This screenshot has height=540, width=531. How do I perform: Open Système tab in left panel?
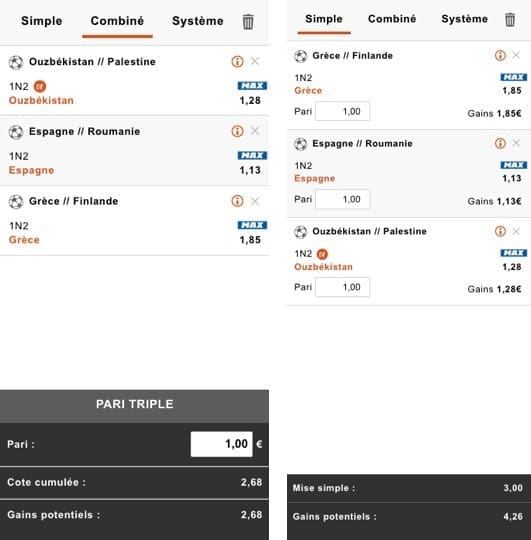(198, 21)
